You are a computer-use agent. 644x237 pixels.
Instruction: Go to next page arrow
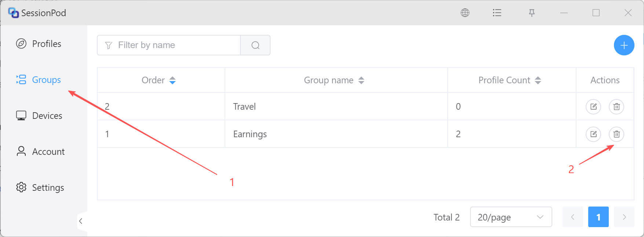[x=624, y=217]
